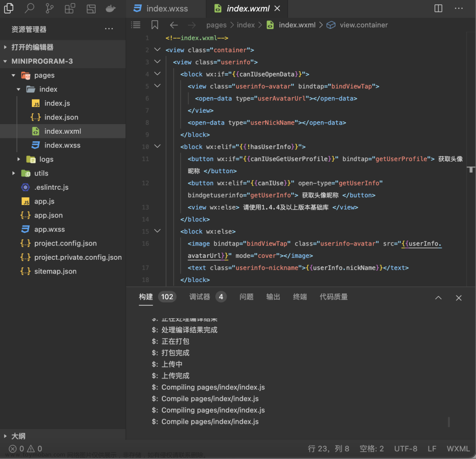476x459 pixels.
Task: Click the layout panel icon in activity bar
Action: click(x=91, y=9)
